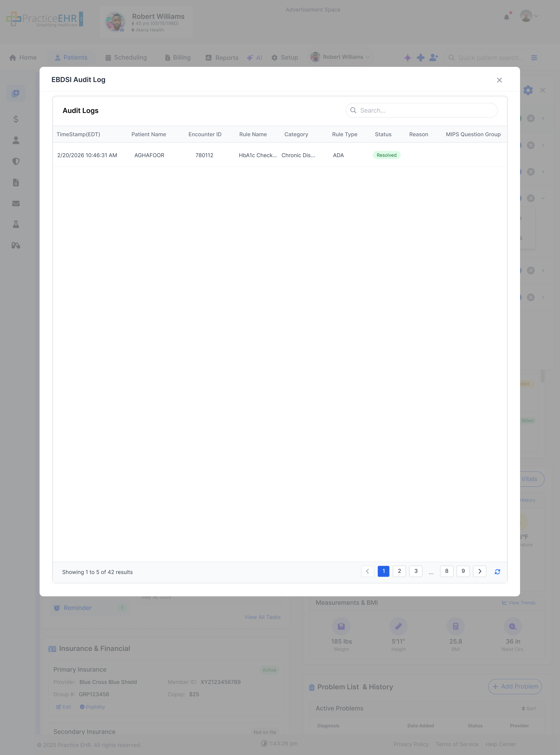
Task: Open the sidebar medications pills icon
Action: (x=16, y=245)
